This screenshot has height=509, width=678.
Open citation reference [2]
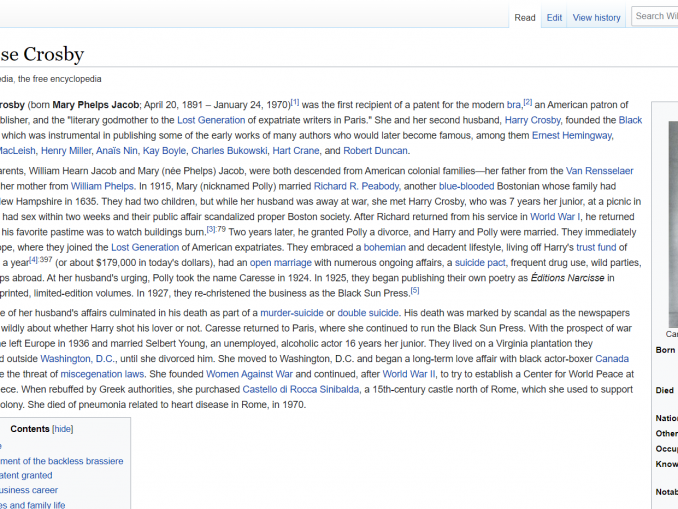[528, 102]
